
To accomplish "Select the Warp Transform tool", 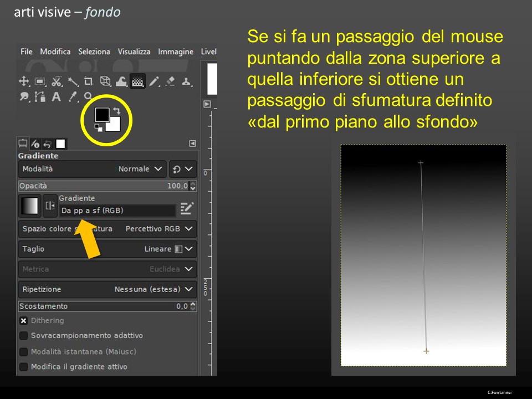I will pyautogui.click(x=121, y=81).
